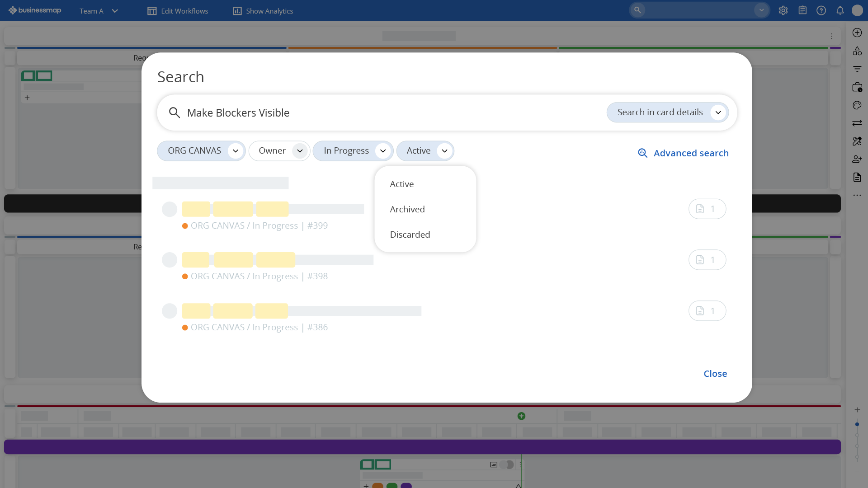Open Show Analytics in top bar
Screen dimensions: 868x488
[263, 11]
